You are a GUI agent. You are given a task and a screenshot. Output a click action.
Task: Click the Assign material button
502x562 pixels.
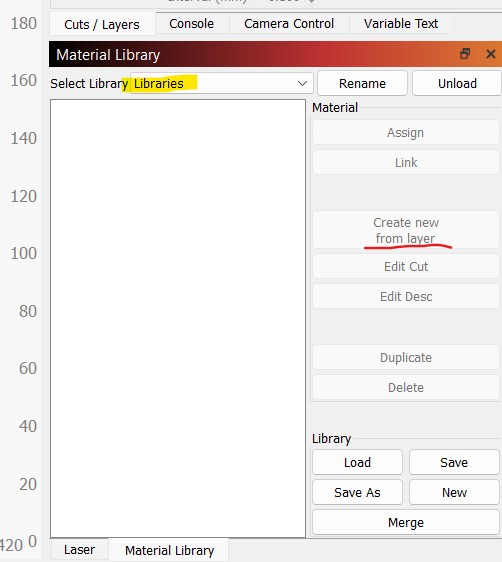click(406, 133)
